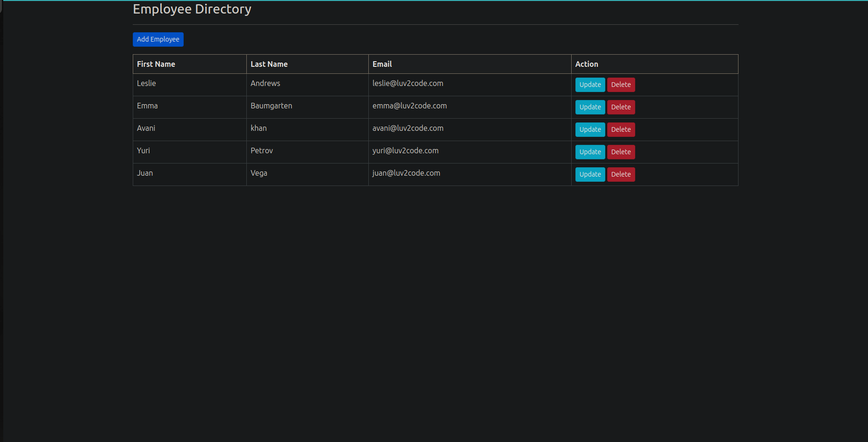Viewport: 868px width, 442px height.
Task: Click the Baumgarten last name cell
Action: coord(271,106)
